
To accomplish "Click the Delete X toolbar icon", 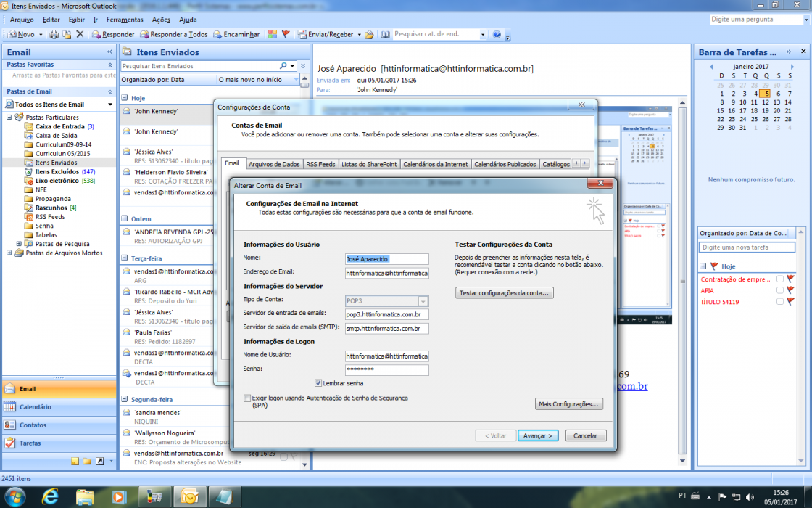I will point(80,34).
